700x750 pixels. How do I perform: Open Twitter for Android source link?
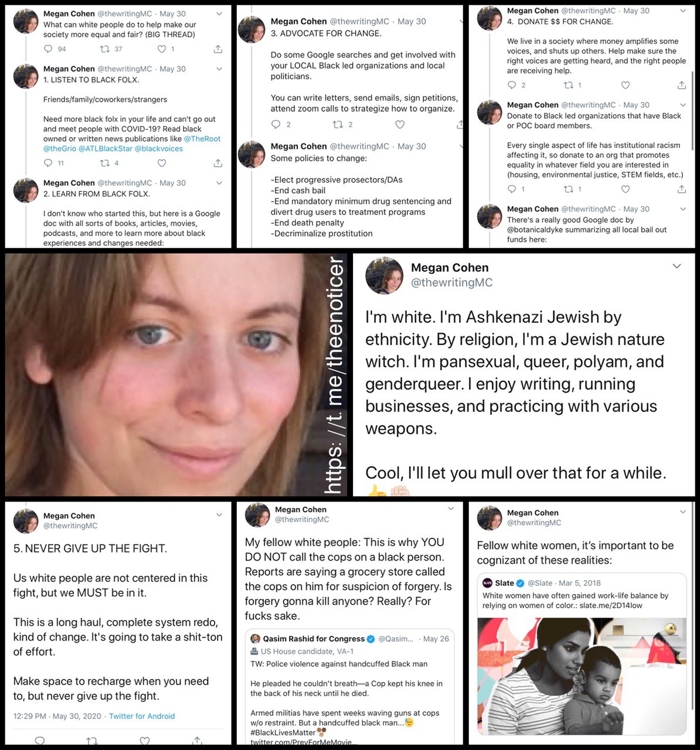click(142, 716)
